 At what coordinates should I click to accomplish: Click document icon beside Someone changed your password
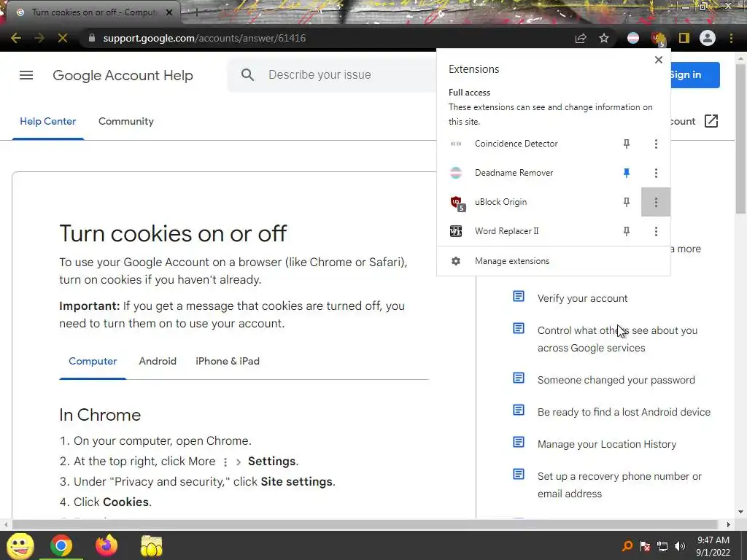point(519,378)
